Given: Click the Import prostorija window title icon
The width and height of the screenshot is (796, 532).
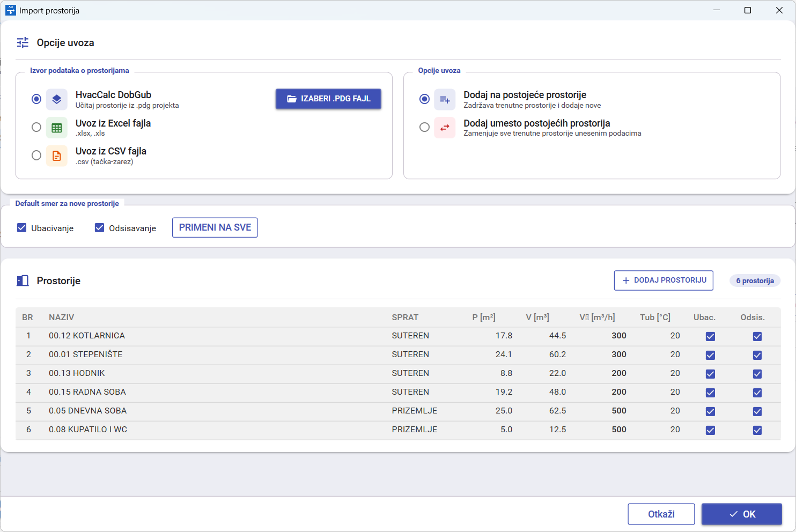Looking at the screenshot, I should point(11,10).
